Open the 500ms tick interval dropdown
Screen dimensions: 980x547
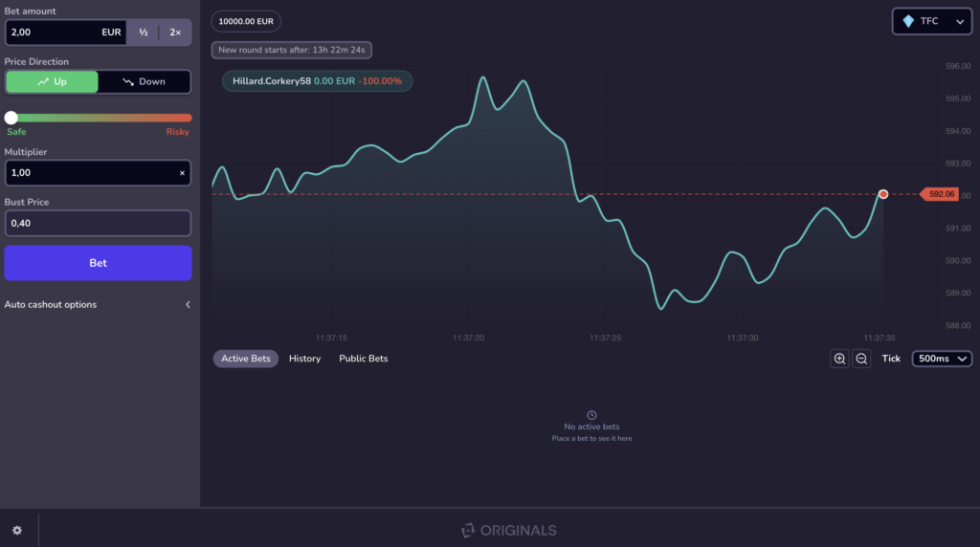943,359
